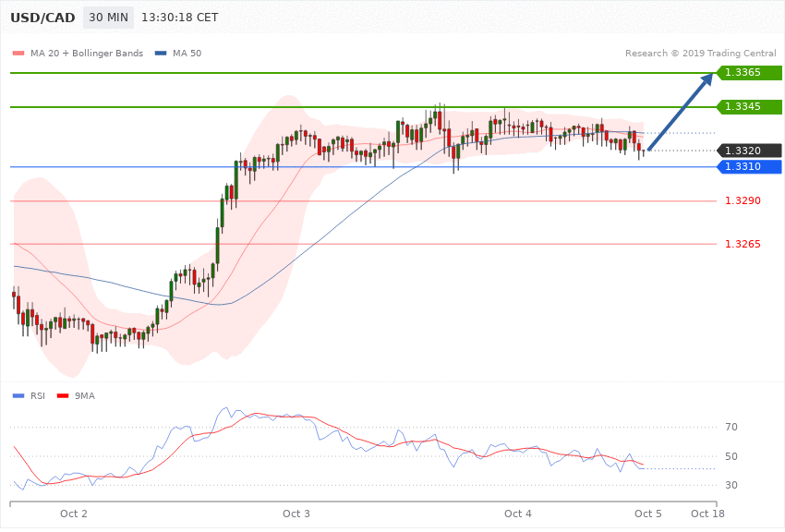Click the 9MA legend color swatch
The width and height of the screenshot is (785, 532).
(63, 396)
